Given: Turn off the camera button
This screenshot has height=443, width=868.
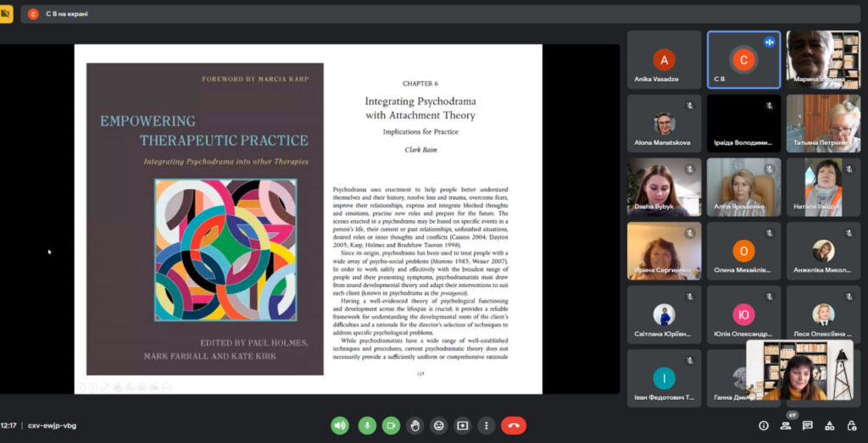Looking at the screenshot, I should pyautogui.click(x=391, y=425).
